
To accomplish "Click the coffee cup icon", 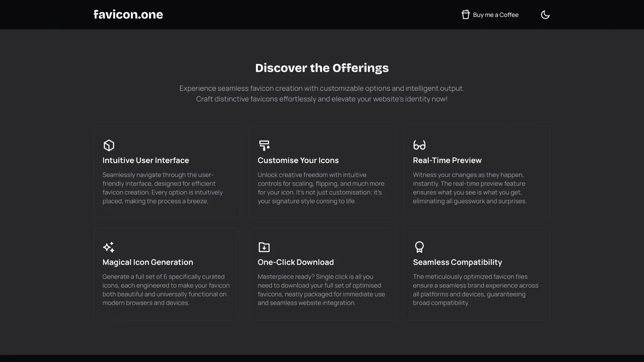I will click(465, 14).
